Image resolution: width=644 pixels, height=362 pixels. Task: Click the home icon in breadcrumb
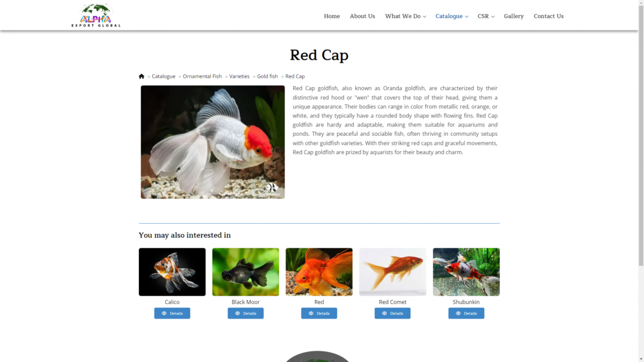click(x=142, y=76)
